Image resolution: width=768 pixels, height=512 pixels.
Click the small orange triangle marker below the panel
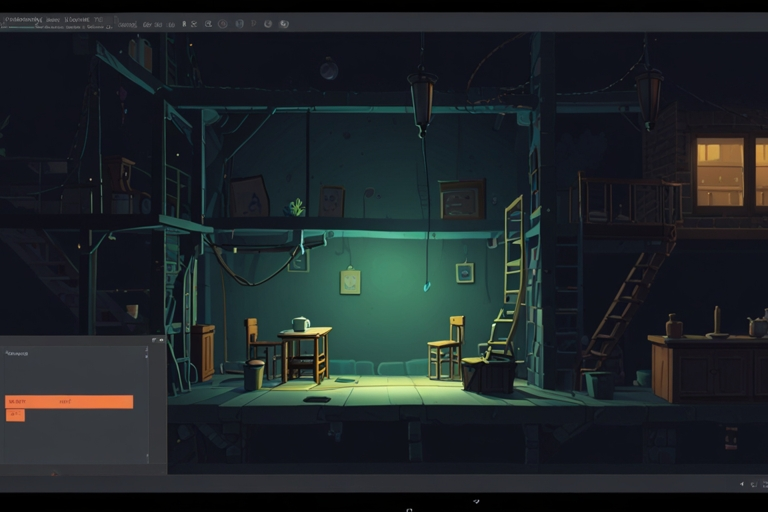click(x=54, y=473)
